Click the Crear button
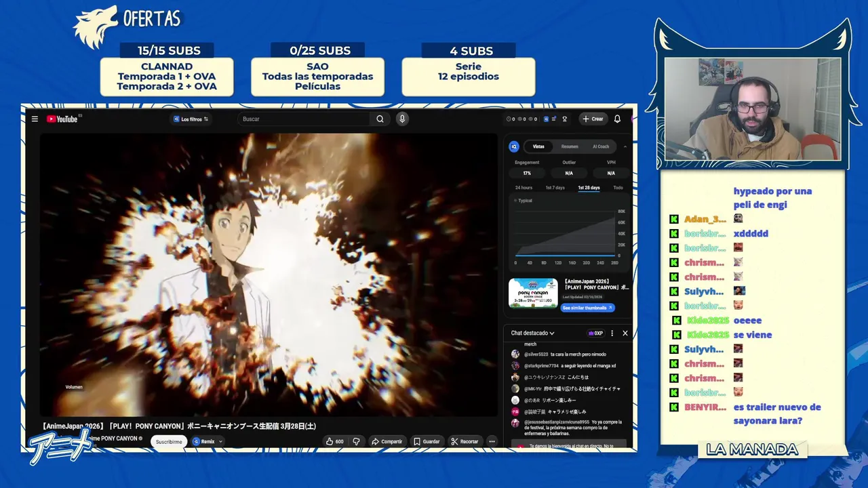The height and width of the screenshot is (488, 868). click(593, 119)
